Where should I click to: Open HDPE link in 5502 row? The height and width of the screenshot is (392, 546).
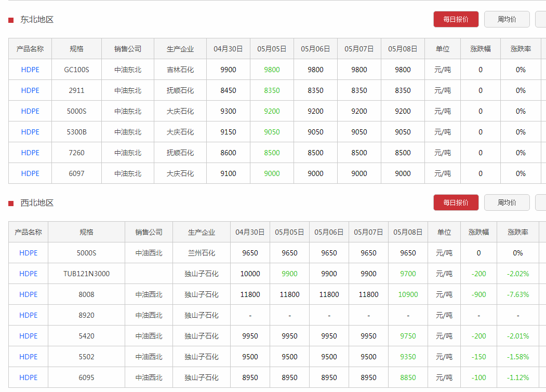tap(28, 357)
